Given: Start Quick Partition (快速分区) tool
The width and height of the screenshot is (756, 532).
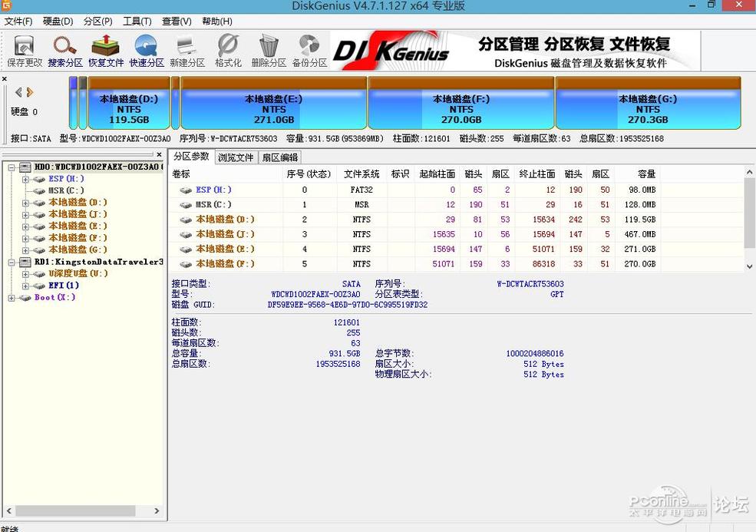Looking at the screenshot, I should click(147, 51).
